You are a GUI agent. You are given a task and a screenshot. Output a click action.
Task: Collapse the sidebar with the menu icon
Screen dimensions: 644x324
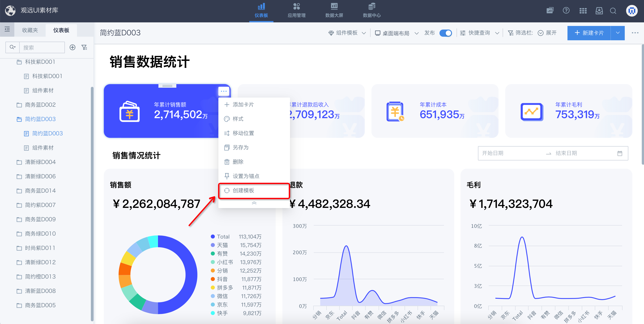(7, 30)
